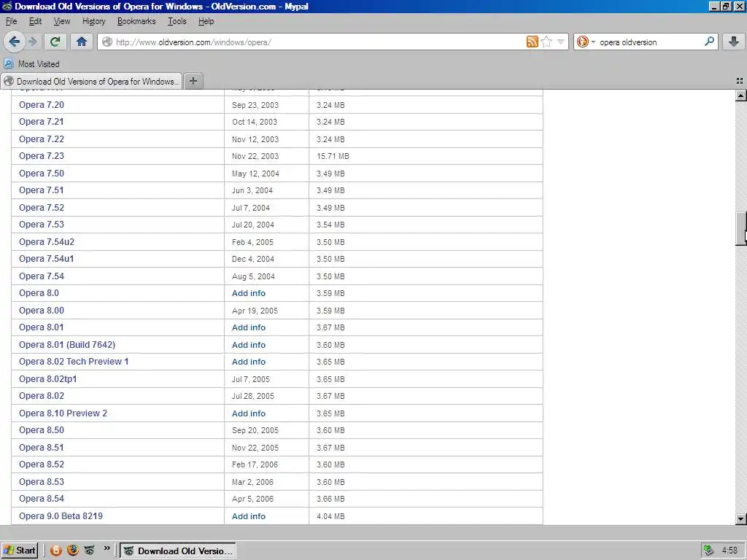Launch the first orange quick launch icon
The image size is (747, 560).
point(55,551)
